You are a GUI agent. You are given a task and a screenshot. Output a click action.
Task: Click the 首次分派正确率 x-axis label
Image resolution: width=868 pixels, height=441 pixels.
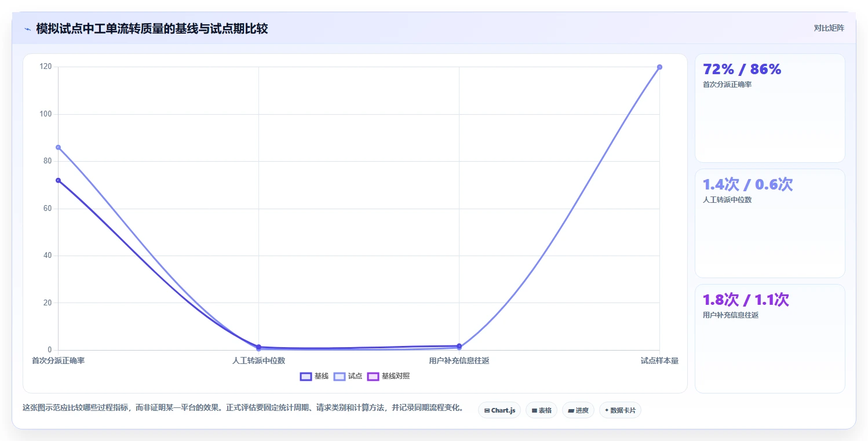pyautogui.click(x=58, y=360)
